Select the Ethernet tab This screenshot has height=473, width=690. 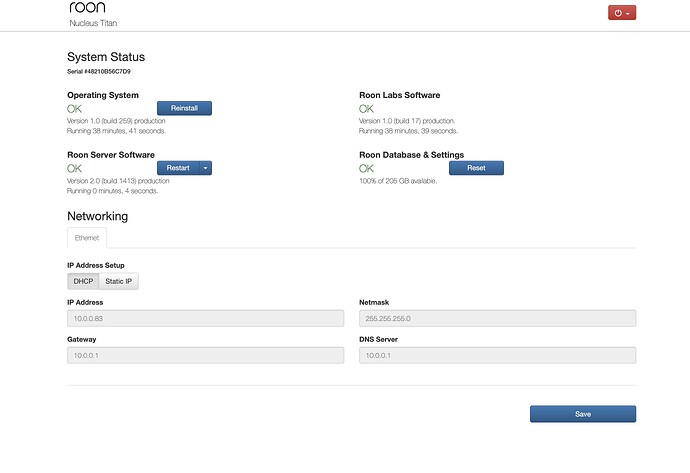coord(87,238)
